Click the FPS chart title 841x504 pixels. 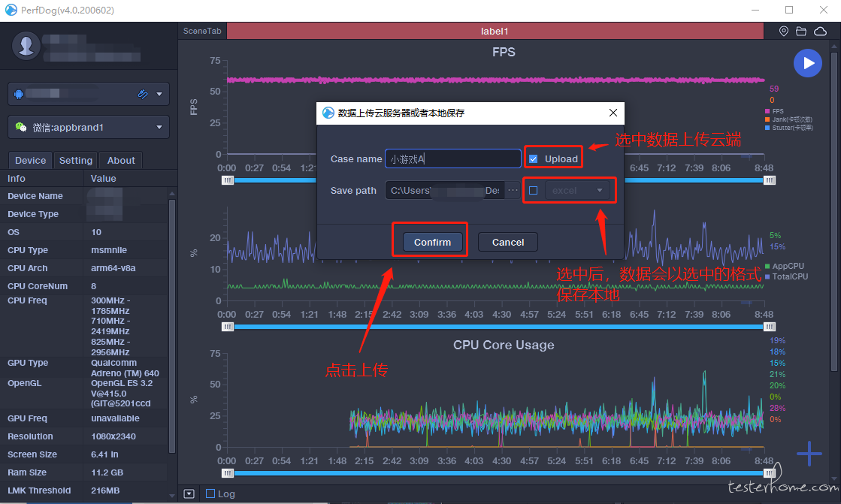tap(504, 52)
